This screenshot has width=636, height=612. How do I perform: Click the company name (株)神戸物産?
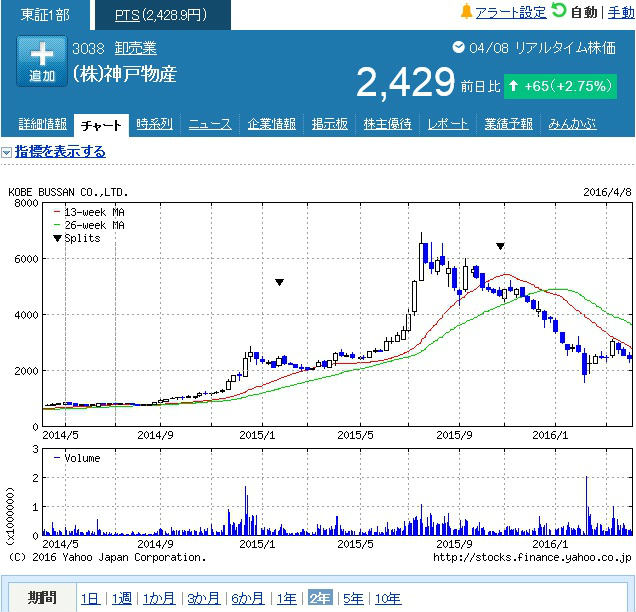125,74
